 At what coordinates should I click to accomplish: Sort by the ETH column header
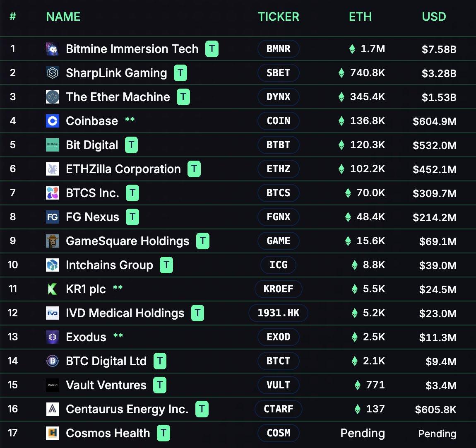[x=360, y=17]
